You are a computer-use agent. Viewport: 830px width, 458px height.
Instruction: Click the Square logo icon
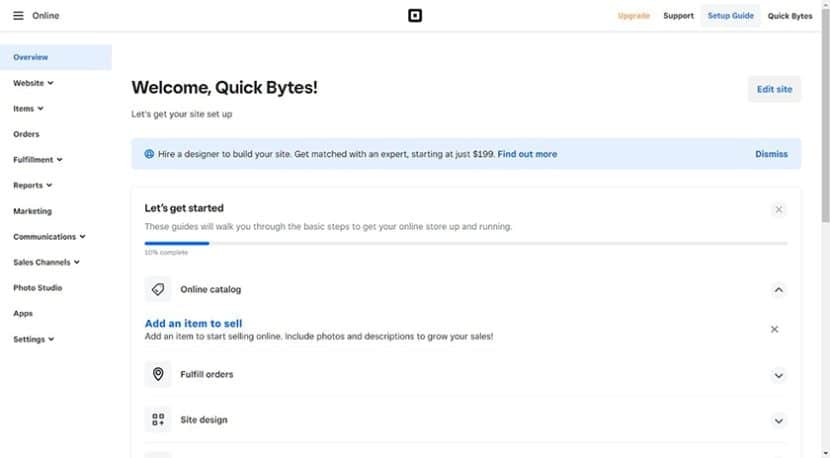tap(415, 16)
